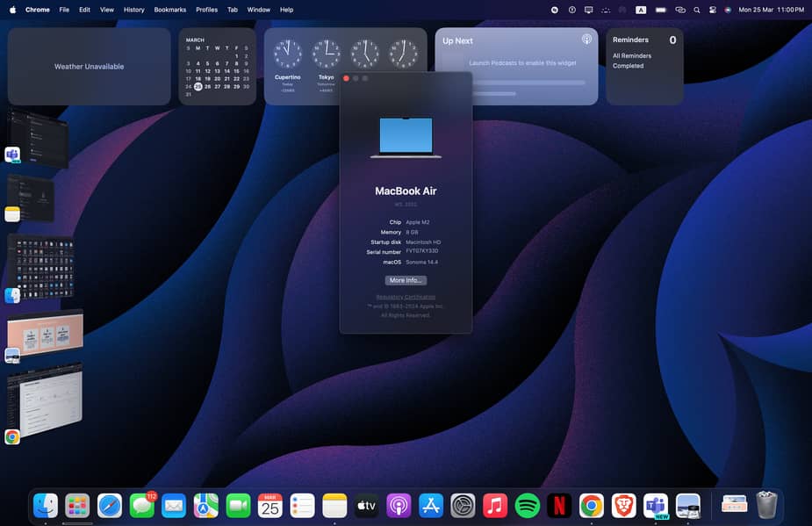Activate Siri from the menu bar

click(728, 10)
